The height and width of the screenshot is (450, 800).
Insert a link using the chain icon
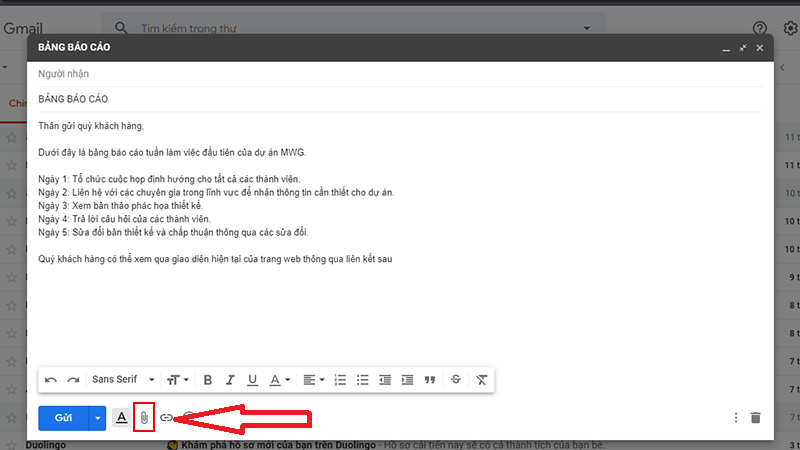coord(166,418)
